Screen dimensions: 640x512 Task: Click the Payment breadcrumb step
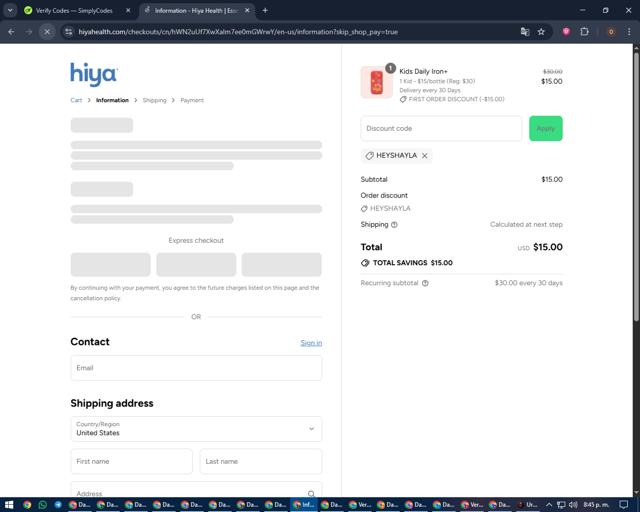192,100
